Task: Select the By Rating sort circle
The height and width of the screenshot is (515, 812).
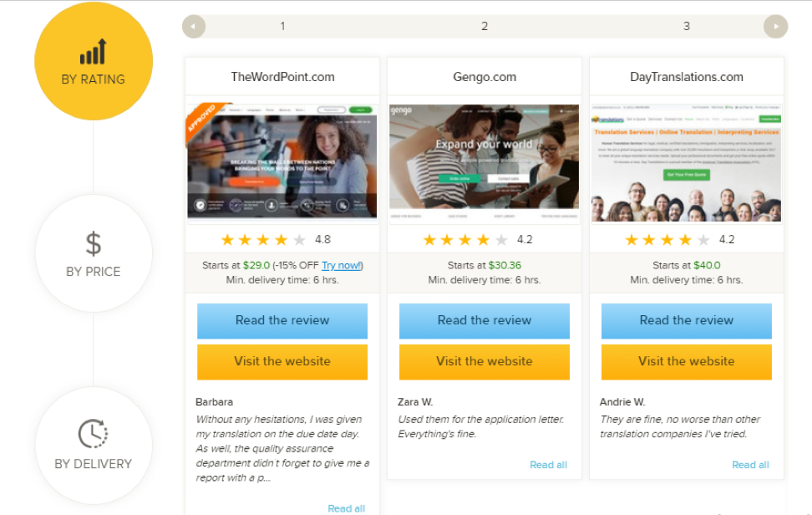Action: pos(94,61)
